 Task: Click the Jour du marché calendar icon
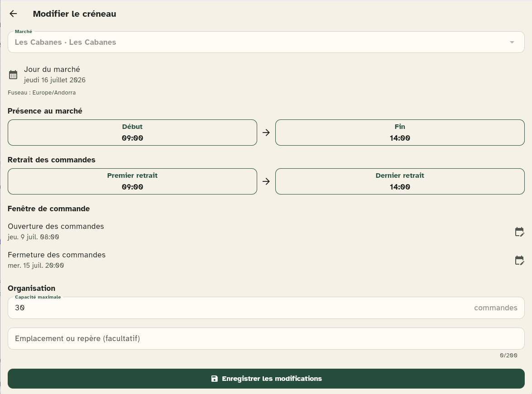(x=13, y=75)
